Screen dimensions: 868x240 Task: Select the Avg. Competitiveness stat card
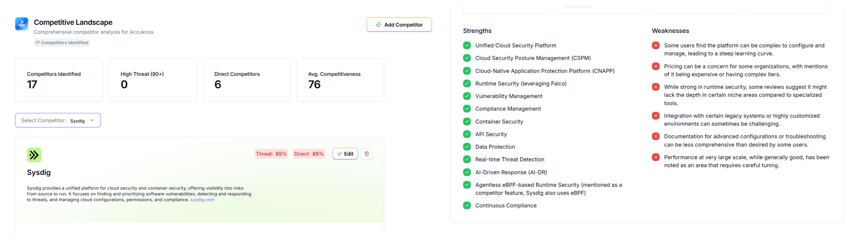340,80
